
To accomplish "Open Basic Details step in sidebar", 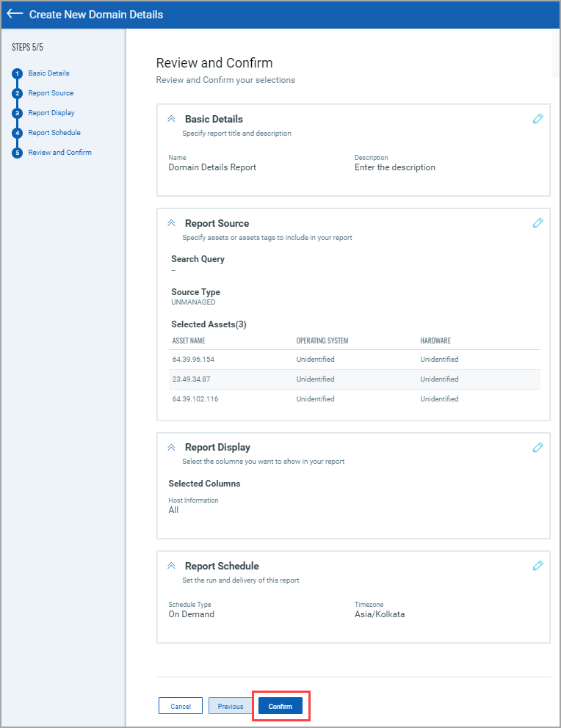I will (x=48, y=73).
